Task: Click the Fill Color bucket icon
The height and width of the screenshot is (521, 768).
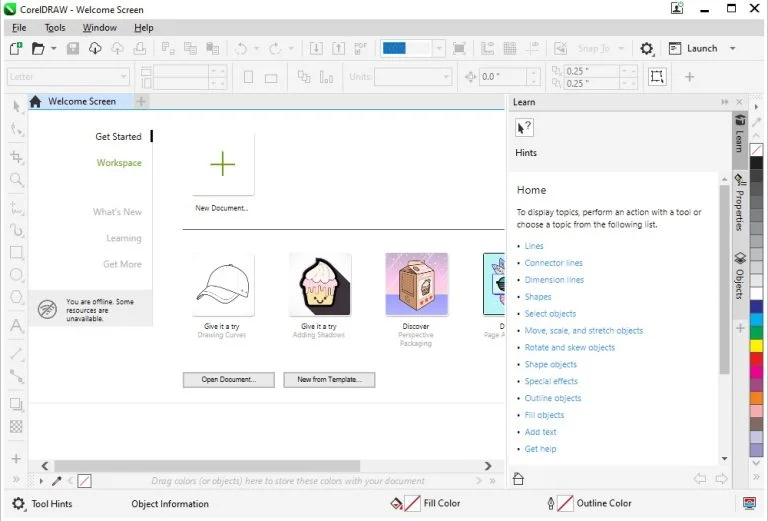Action: pos(396,503)
